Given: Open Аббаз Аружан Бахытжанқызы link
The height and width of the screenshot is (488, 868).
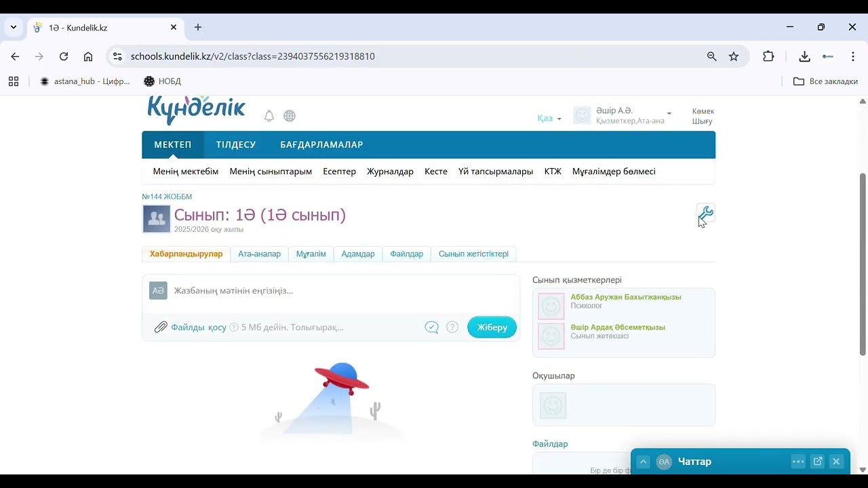Looking at the screenshot, I should point(626,297).
